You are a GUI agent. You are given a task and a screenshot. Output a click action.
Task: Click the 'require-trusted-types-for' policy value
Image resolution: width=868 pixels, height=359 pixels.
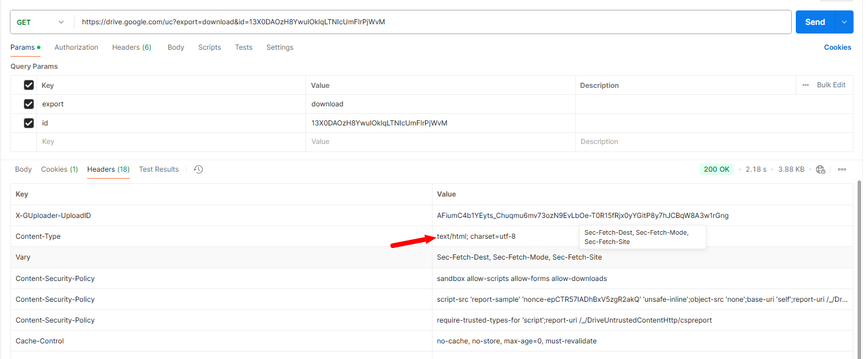point(575,320)
